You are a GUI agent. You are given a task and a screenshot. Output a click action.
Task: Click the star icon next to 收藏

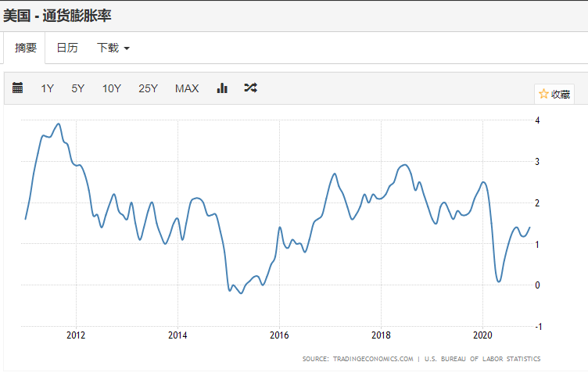[x=543, y=94]
